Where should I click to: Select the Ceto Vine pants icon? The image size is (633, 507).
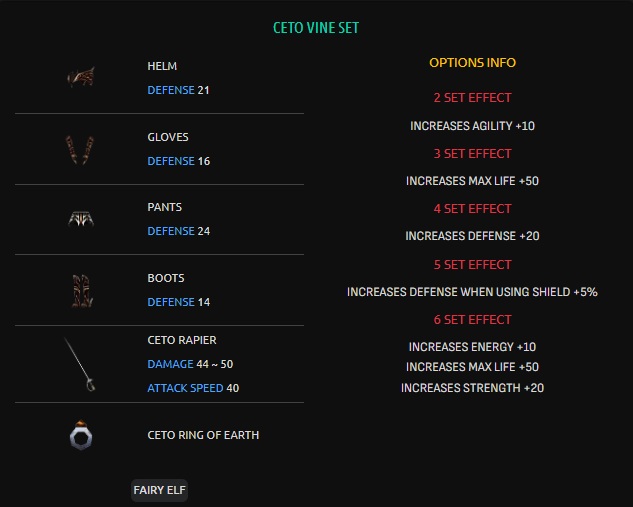(81, 219)
